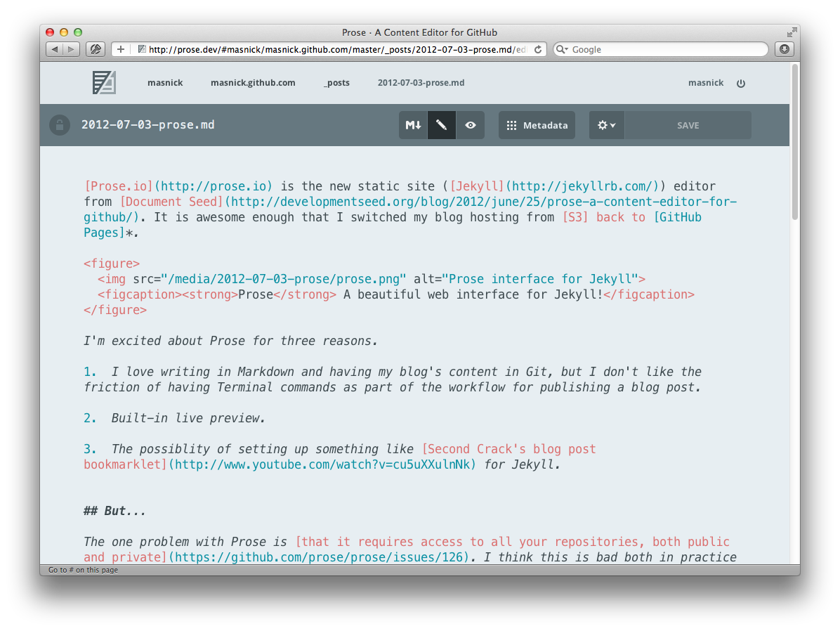Click the page favicon in address bar
The height and width of the screenshot is (631, 840).
(142, 49)
